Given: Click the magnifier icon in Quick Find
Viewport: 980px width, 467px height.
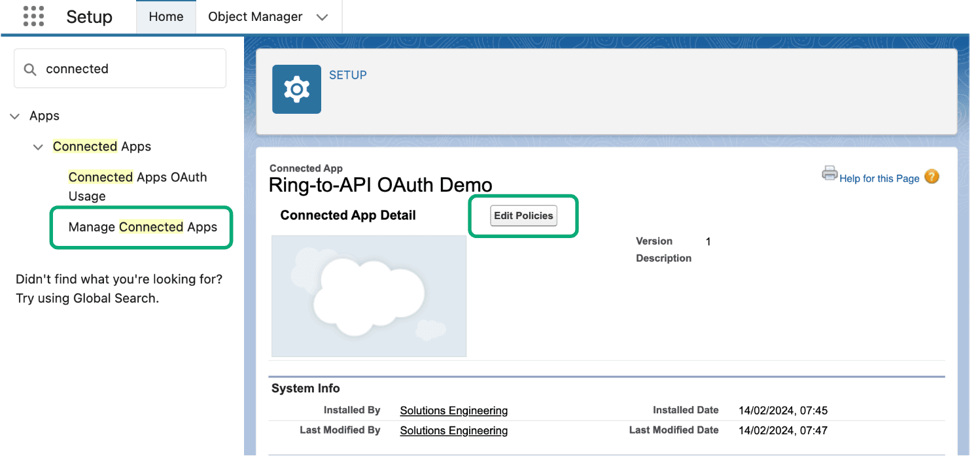Looking at the screenshot, I should click(30, 69).
